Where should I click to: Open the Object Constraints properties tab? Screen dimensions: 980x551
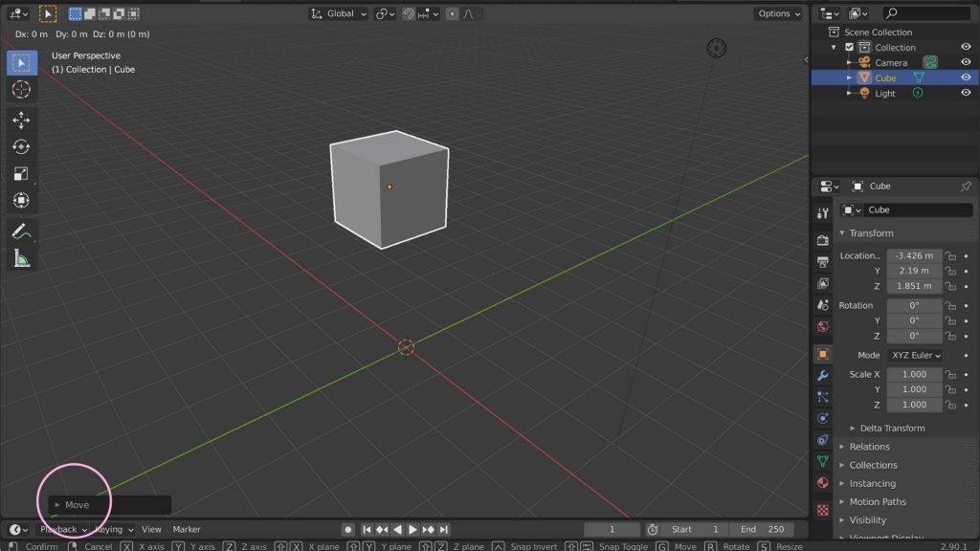[822, 440]
